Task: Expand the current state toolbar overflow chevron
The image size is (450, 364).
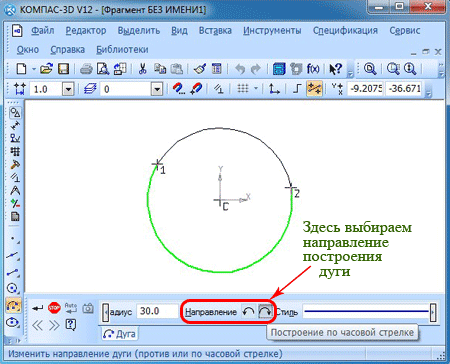Action: pos(429,94)
